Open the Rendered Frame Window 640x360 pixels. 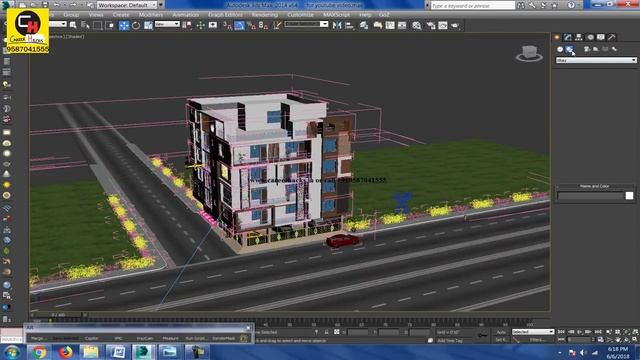tap(443, 25)
